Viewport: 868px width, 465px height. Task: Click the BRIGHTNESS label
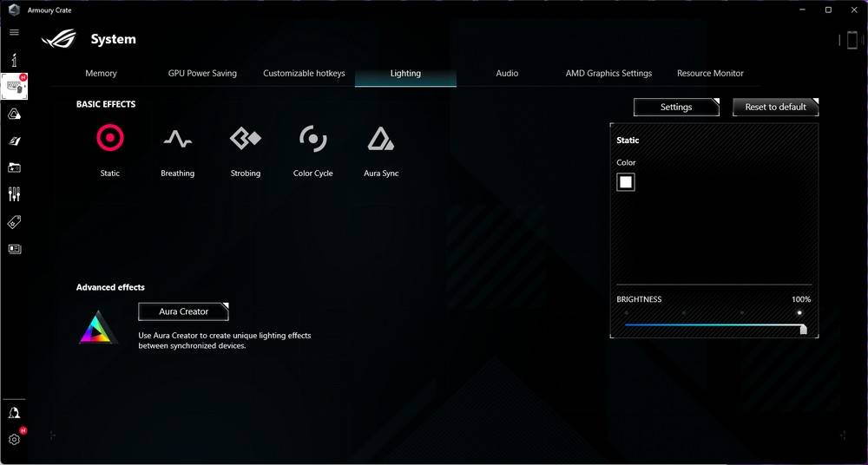coord(639,299)
